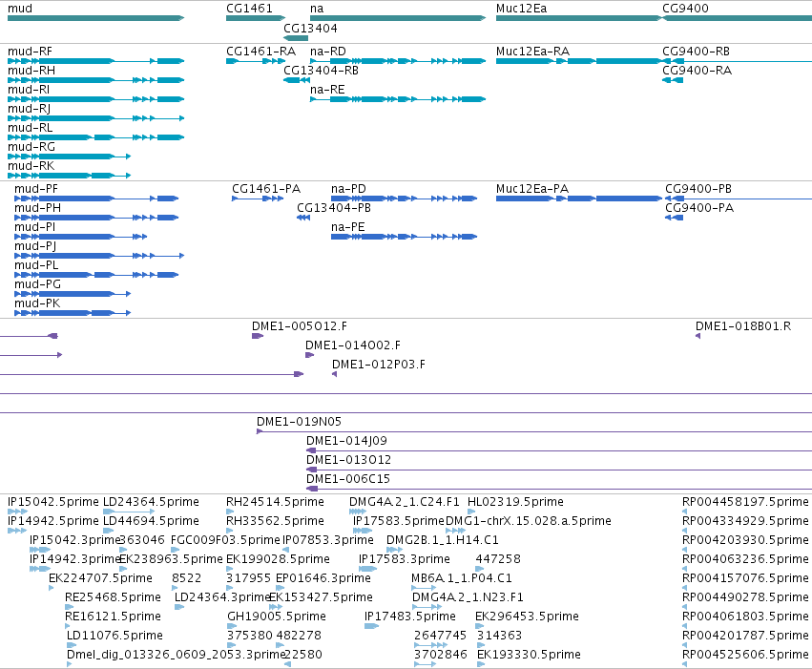Open EST DMG4A.2_1.C24.F1

pyautogui.click(x=358, y=512)
